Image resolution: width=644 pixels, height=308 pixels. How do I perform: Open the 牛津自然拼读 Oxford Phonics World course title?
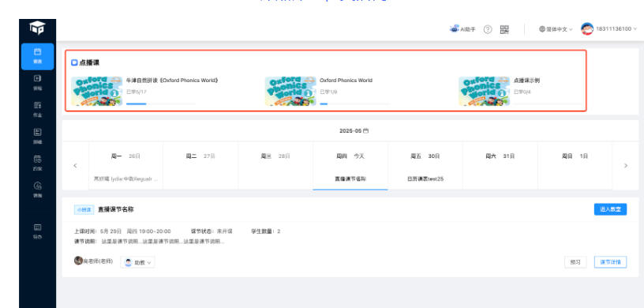[172, 81]
